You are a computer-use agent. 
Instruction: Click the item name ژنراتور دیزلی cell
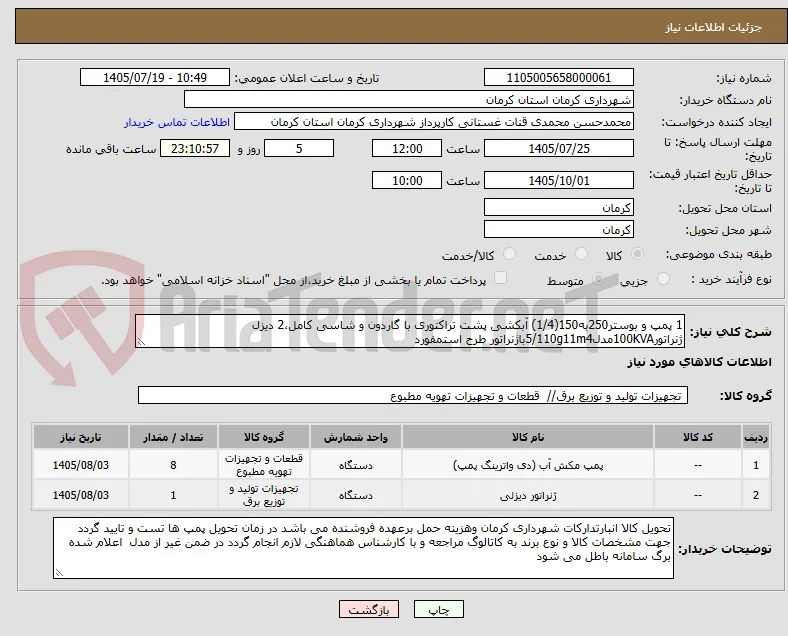[528, 495]
